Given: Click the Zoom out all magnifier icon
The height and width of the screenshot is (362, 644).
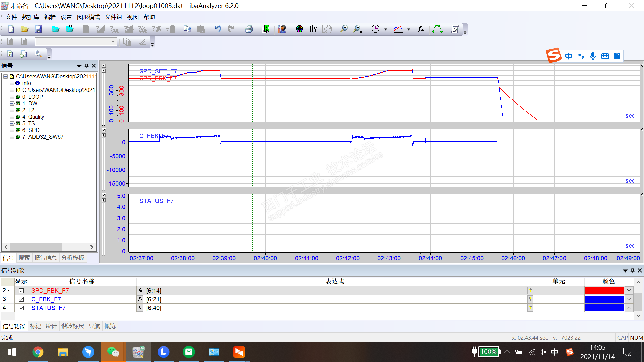Looking at the screenshot, I should pyautogui.click(x=358, y=29).
